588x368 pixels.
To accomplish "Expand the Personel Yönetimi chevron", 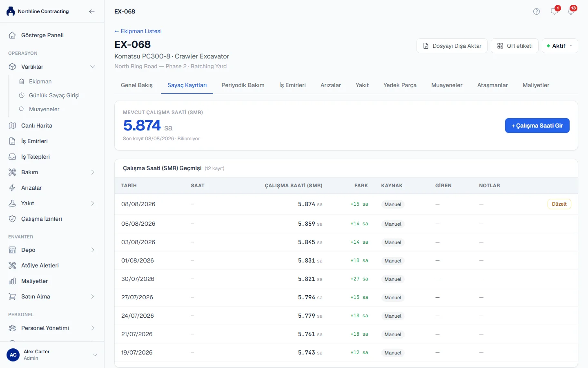I will [x=93, y=328].
